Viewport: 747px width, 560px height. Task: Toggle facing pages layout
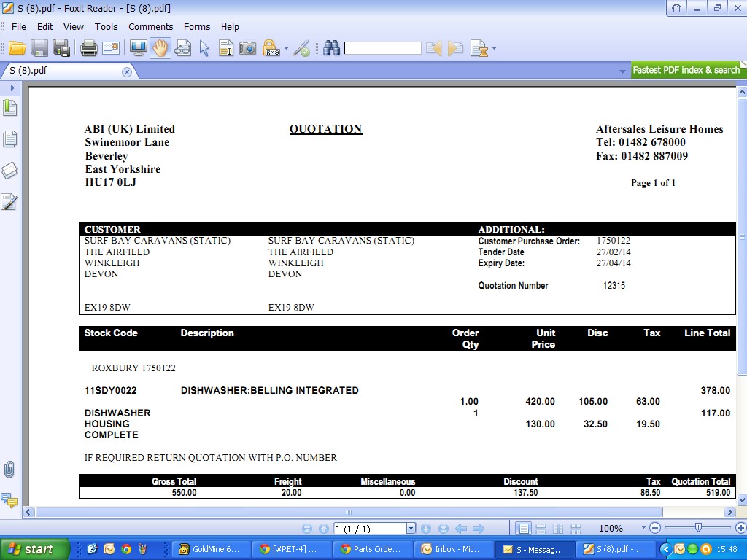click(x=558, y=529)
